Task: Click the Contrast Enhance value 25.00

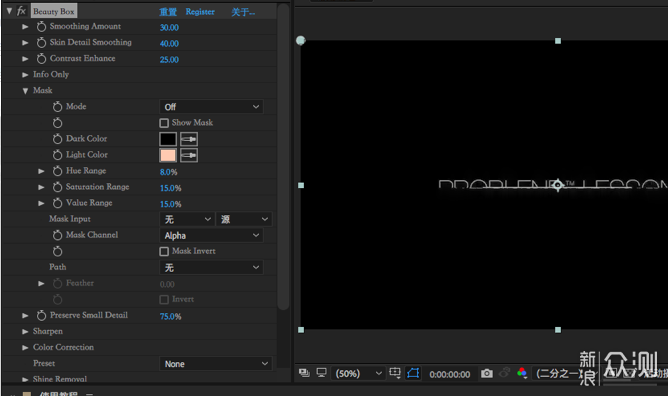Action: (x=169, y=60)
